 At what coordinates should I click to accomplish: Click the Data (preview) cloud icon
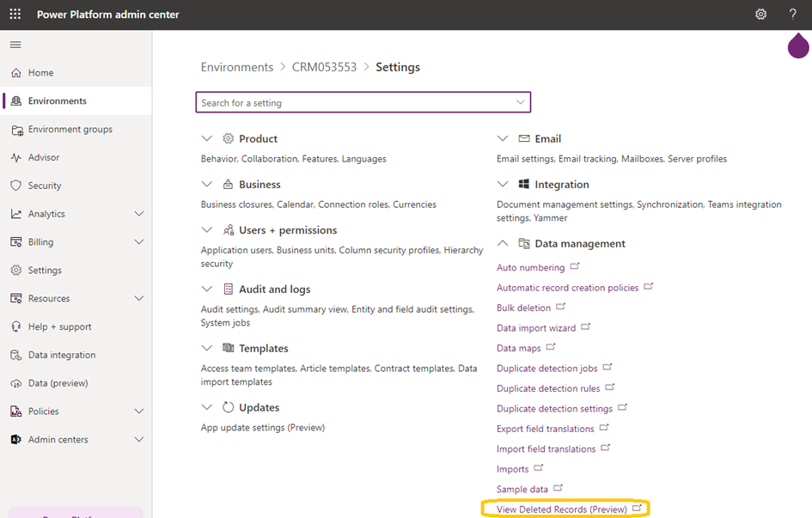click(x=16, y=383)
